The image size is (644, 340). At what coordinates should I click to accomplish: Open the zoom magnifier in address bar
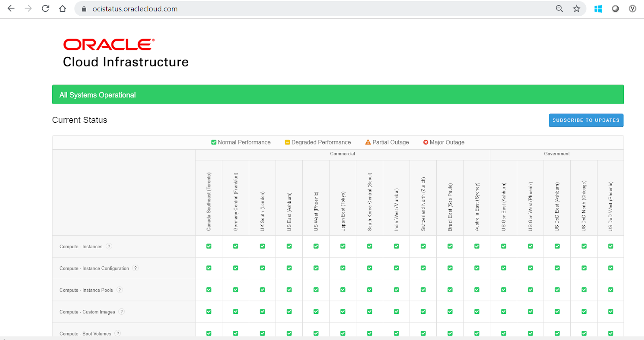[x=559, y=8]
